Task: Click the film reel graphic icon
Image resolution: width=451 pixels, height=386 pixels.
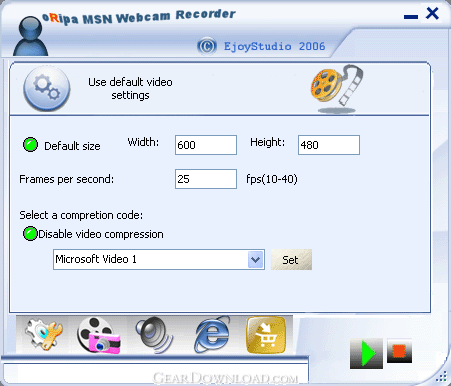Action: [x=337, y=88]
